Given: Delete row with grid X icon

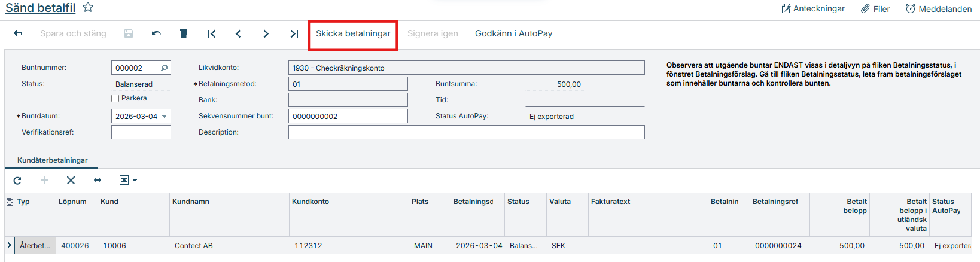Looking at the screenshot, I should coord(71,180).
